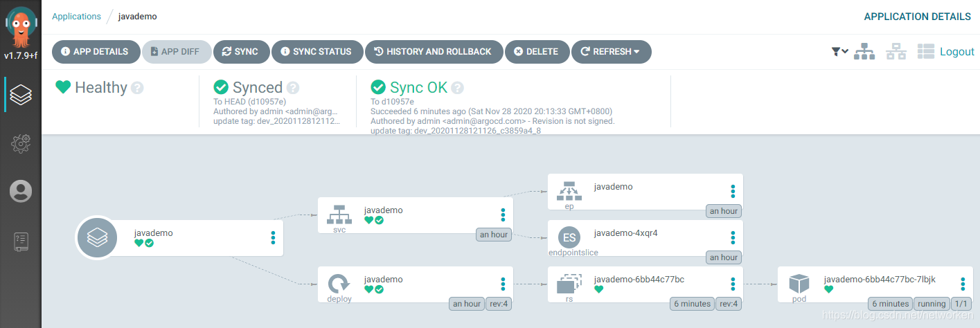Image resolution: width=980 pixels, height=328 pixels.
Task: Click the Healthy status text
Action: (101, 88)
